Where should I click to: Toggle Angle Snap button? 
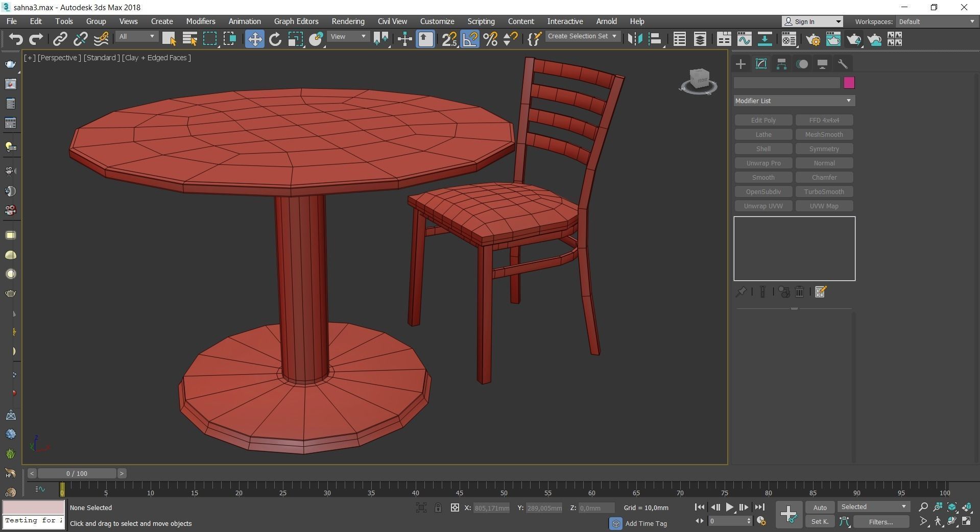pos(470,39)
